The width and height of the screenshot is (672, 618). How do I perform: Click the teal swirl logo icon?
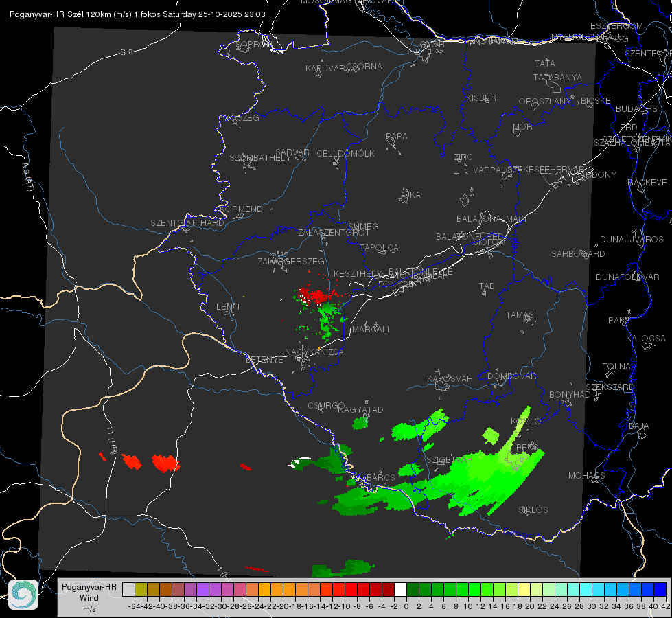[23, 595]
